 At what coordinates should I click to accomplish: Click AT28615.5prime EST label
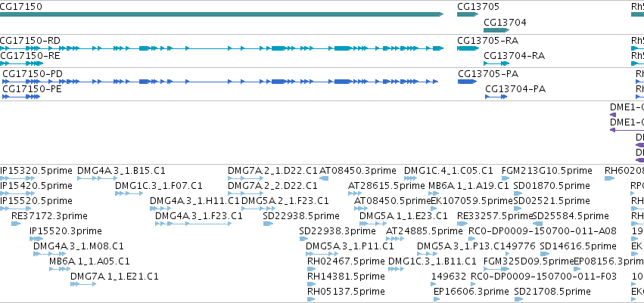(x=386, y=186)
